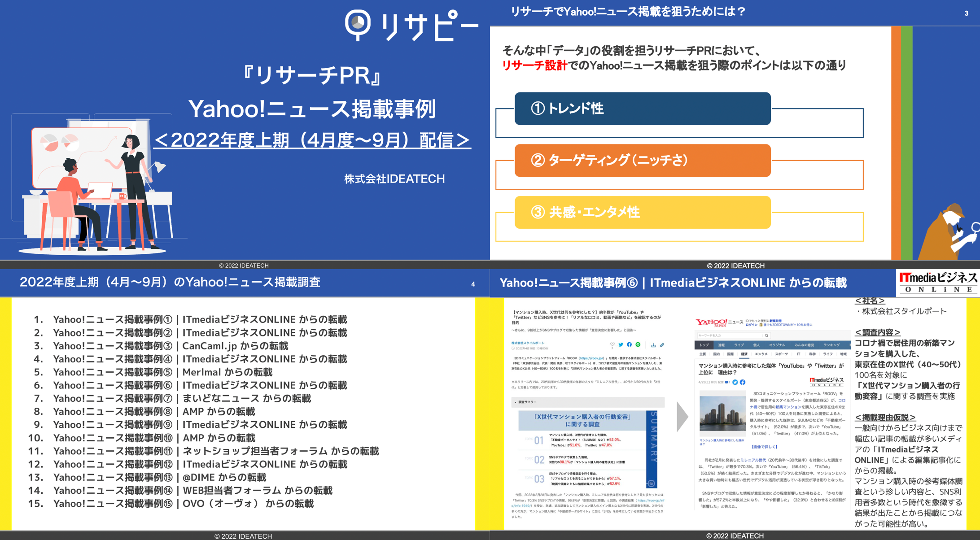Click the download icon in press release

[x=653, y=345]
